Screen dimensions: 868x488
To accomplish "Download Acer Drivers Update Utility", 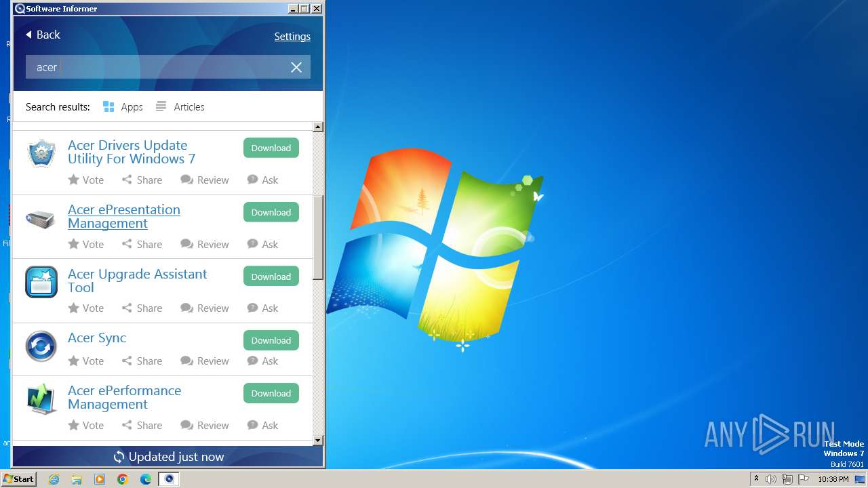I will coord(271,148).
